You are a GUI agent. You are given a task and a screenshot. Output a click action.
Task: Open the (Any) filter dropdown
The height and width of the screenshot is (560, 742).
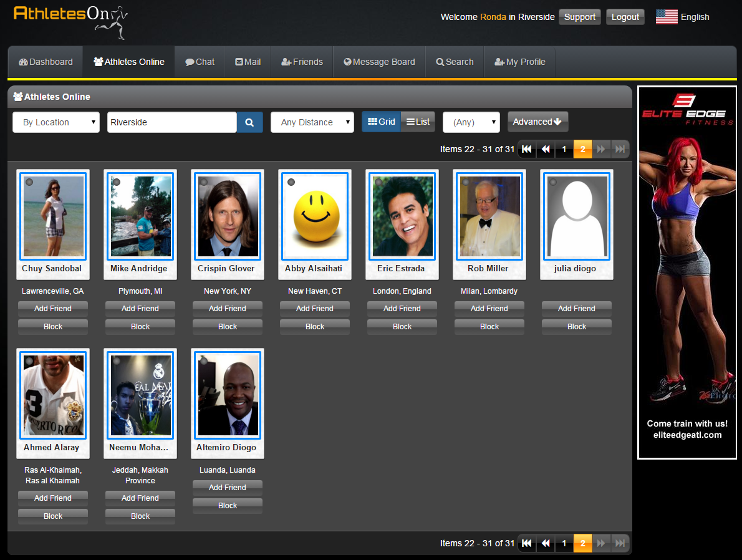point(471,122)
